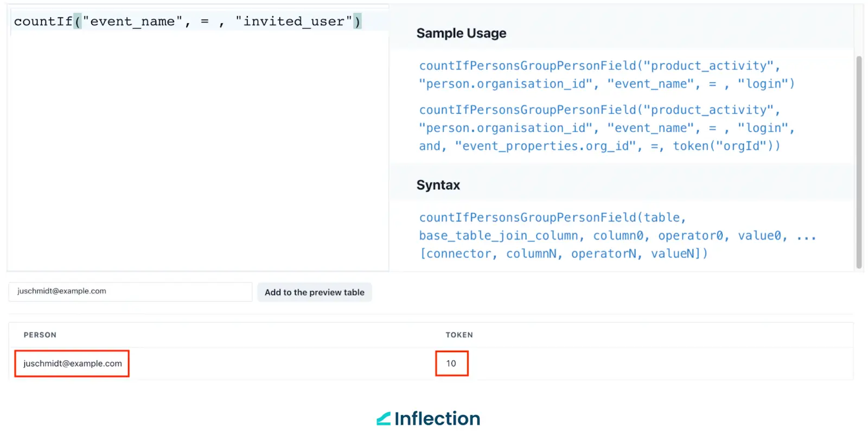
Task: Place cursor on "event_name" in formula editor
Action: [132, 22]
